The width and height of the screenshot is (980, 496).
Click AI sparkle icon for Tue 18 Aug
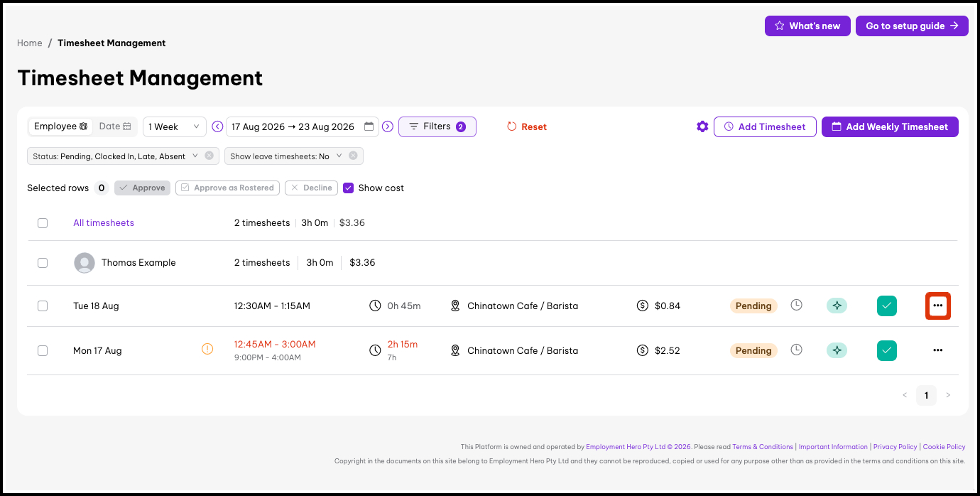coord(837,306)
